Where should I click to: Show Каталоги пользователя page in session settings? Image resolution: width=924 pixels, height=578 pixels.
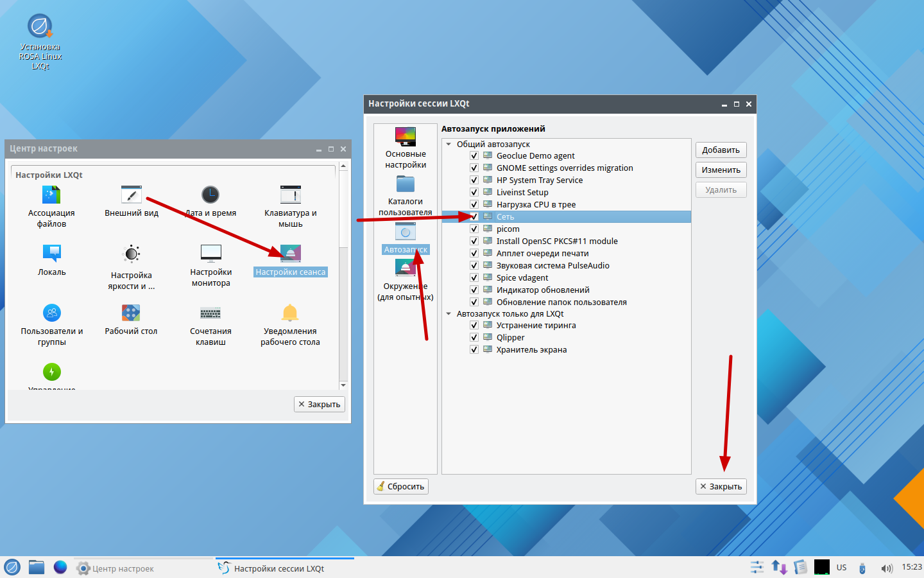pos(406,196)
